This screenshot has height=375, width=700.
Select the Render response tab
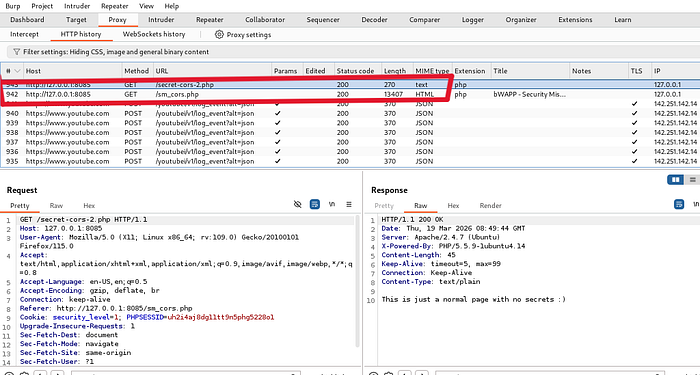490,206
